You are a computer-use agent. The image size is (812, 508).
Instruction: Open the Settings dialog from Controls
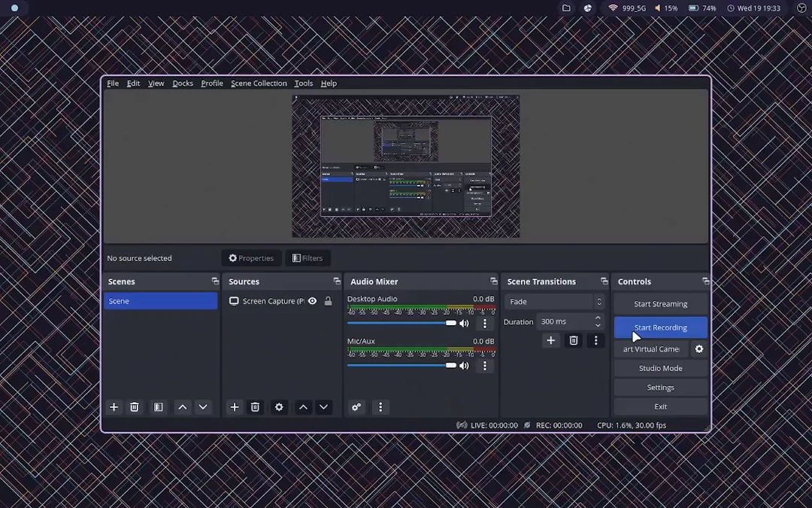click(660, 387)
